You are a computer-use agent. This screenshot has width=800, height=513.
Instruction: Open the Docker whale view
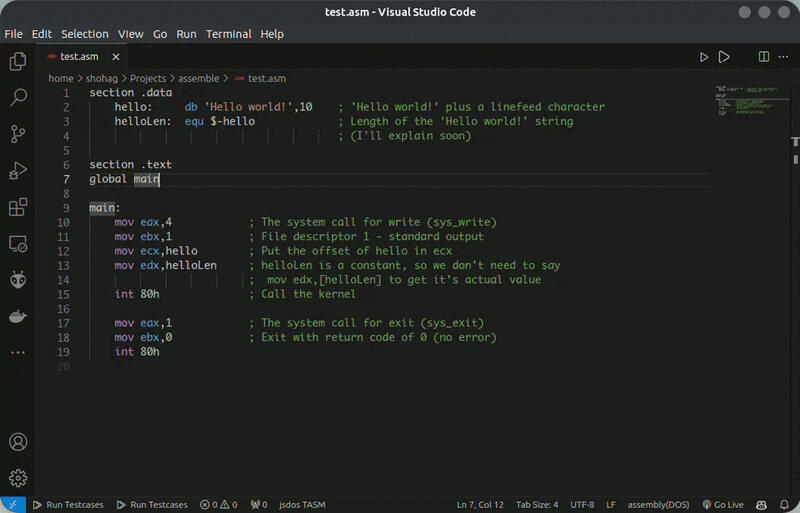[x=17, y=316]
